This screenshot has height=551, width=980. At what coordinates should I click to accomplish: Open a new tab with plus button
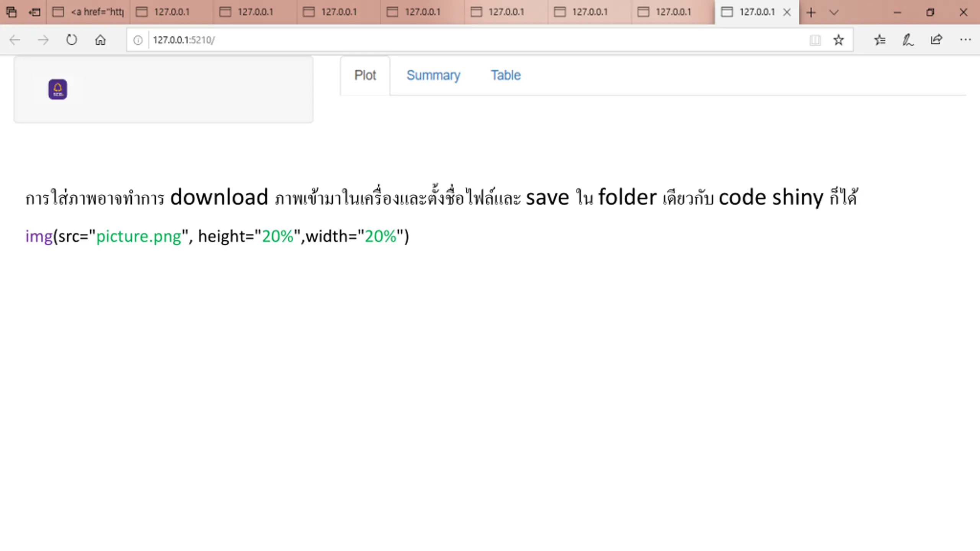point(811,12)
